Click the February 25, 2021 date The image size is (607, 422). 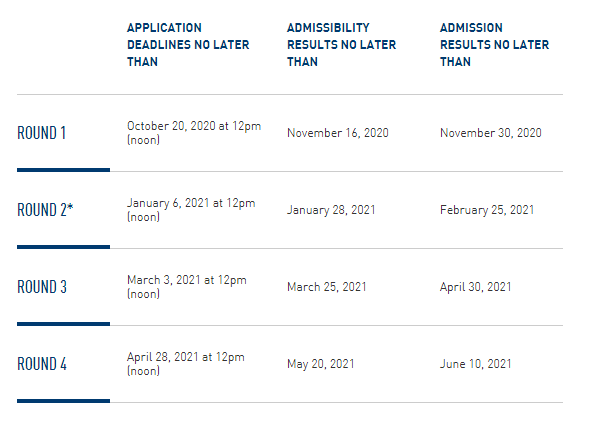click(x=487, y=210)
